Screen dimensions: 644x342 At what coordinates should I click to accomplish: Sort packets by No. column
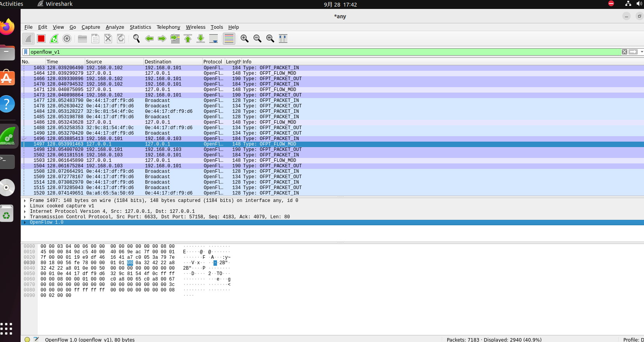pyautogui.click(x=33, y=62)
